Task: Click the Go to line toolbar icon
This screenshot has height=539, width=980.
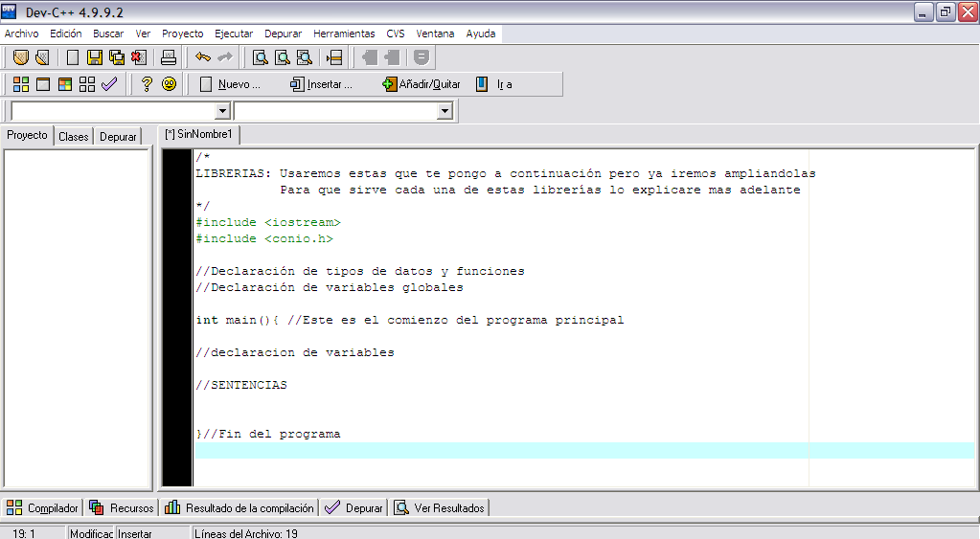Action: [333, 57]
